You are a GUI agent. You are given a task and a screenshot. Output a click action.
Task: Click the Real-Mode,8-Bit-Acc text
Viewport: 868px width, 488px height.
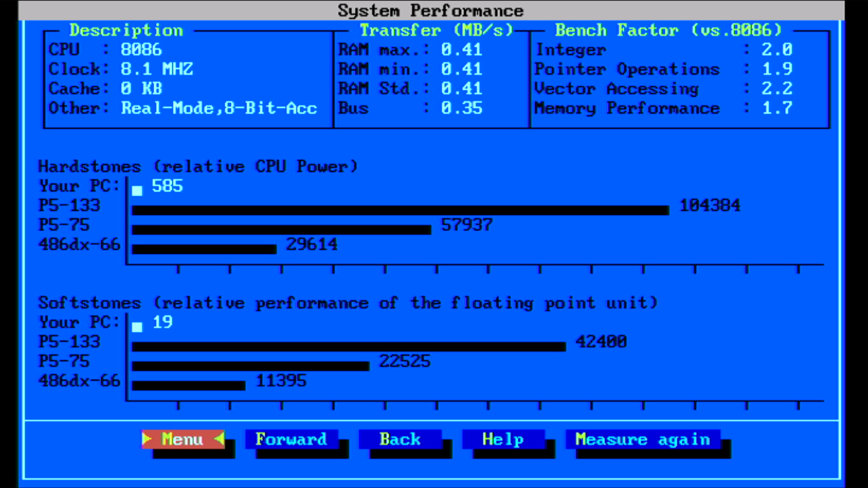(219, 108)
